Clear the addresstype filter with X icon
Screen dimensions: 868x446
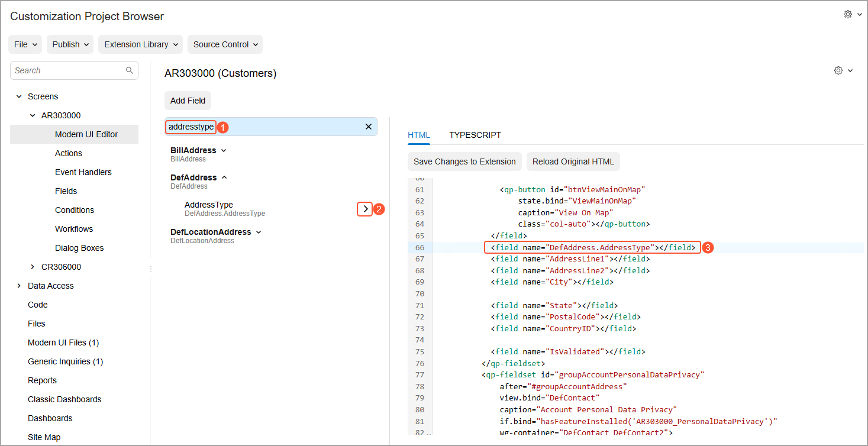coord(369,127)
